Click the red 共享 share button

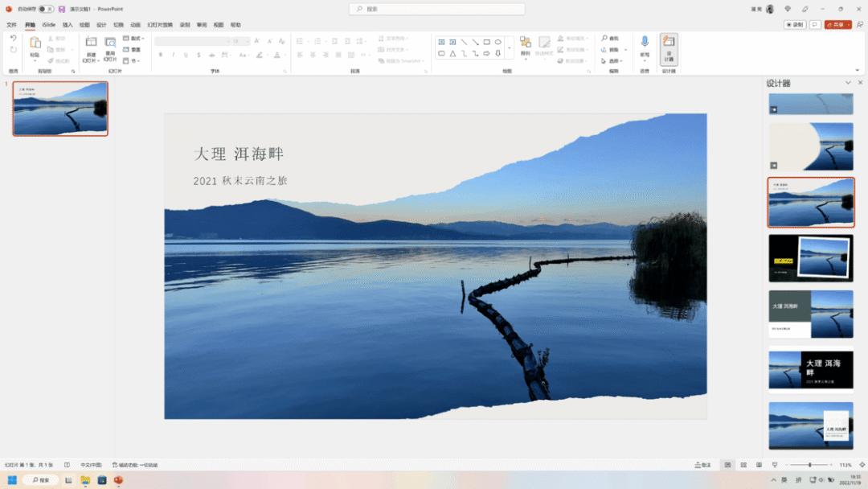tap(837, 25)
